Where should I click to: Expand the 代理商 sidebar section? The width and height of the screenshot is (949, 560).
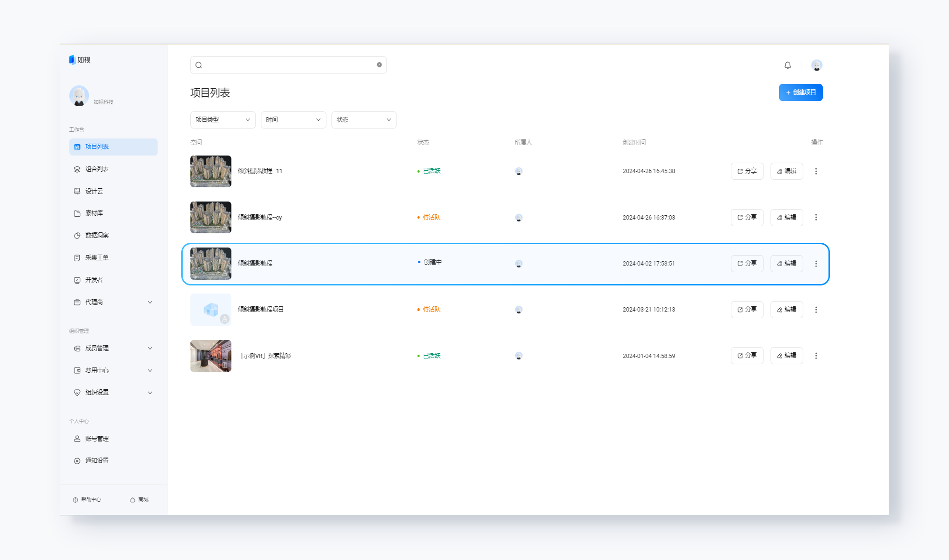pyautogui.click(x=113, y=302)
